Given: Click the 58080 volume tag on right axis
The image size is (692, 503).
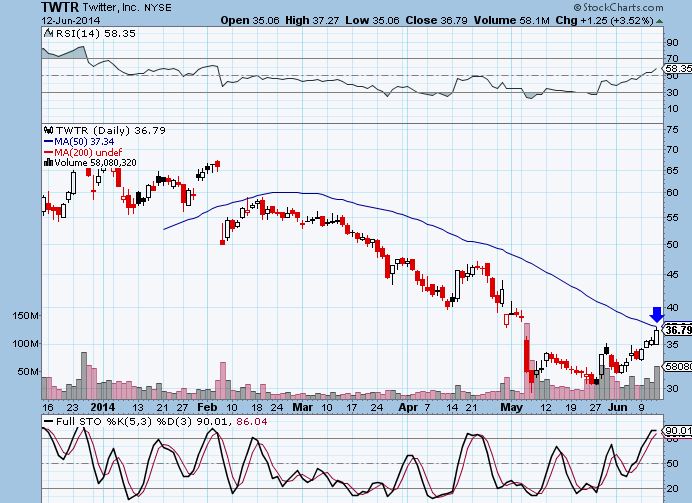Looking at the screenshot, I should [678, 367].
